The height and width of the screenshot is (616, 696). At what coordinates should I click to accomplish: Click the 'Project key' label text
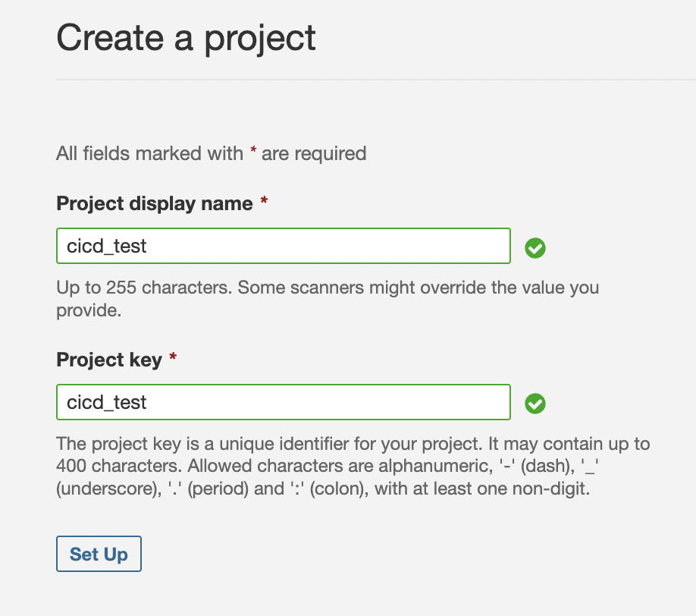click(109, 359)
